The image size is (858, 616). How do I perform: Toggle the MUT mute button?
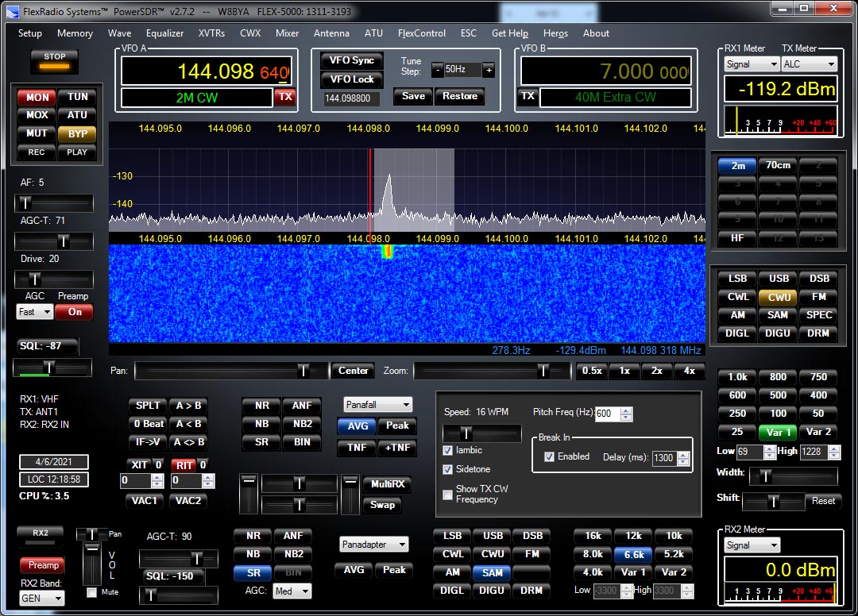(x=37, y=133)
